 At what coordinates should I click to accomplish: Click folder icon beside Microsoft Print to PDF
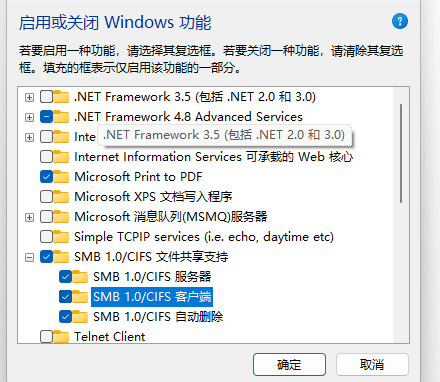(61, 176)
